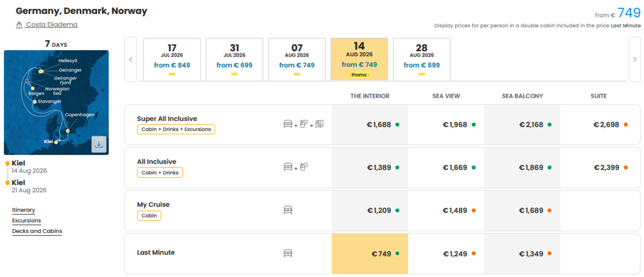
Task: Click the drinks icon in Super All Inclusive row
Action: point(304,124)
